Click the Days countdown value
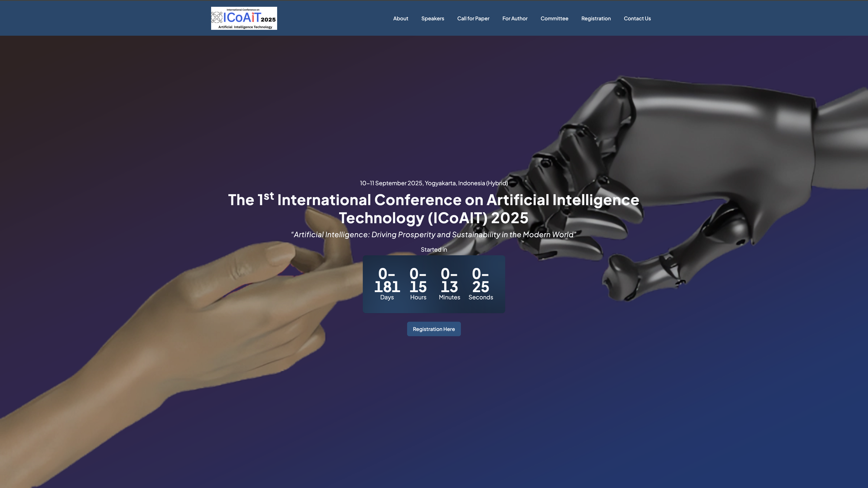Image resolution: width=868 pixels, height=488 pixels. tap(387, 280)
